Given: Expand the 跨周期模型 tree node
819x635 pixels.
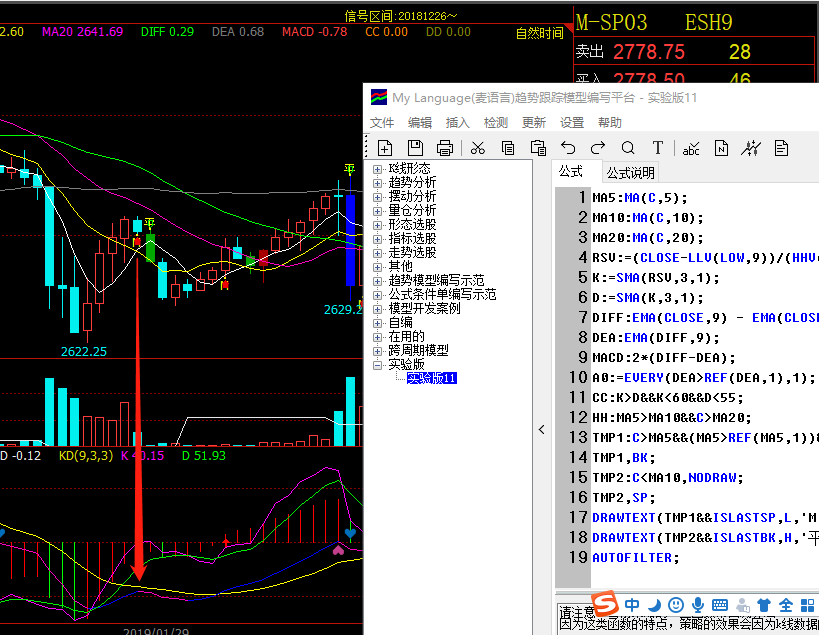Looking at the screenshot, I should pos(378,351).
